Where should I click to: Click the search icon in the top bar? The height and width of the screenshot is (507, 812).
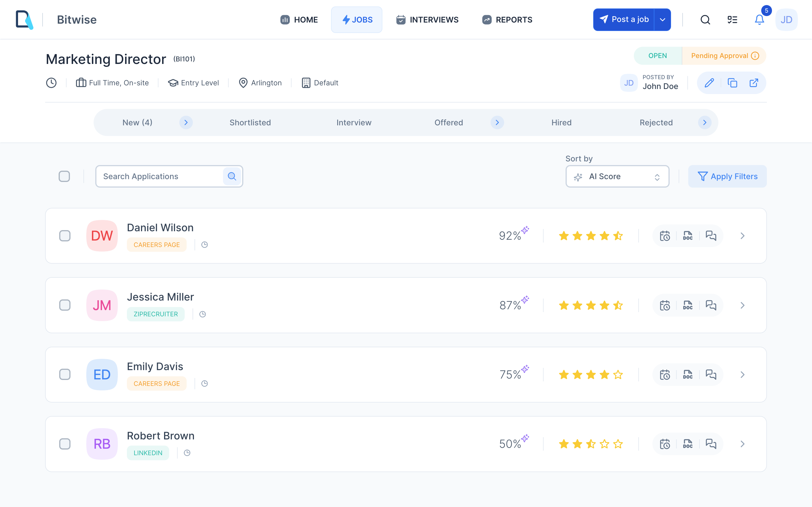(705, 20)
